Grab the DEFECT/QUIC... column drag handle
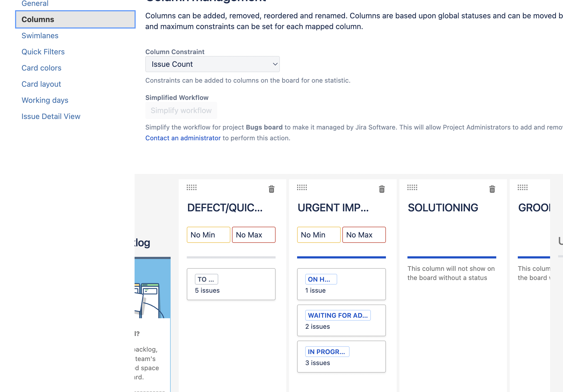 (x=192, y=187)
